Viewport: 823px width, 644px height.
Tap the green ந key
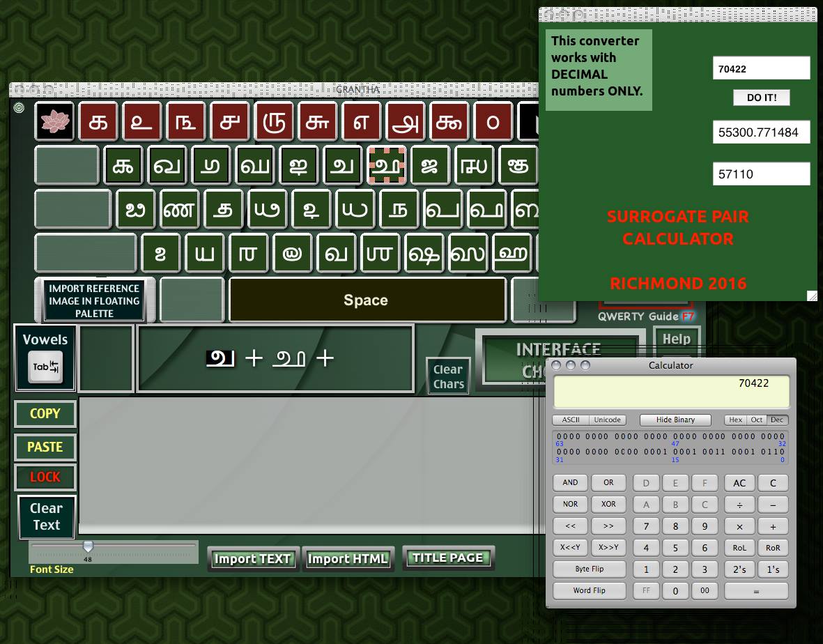pos(399,209)
